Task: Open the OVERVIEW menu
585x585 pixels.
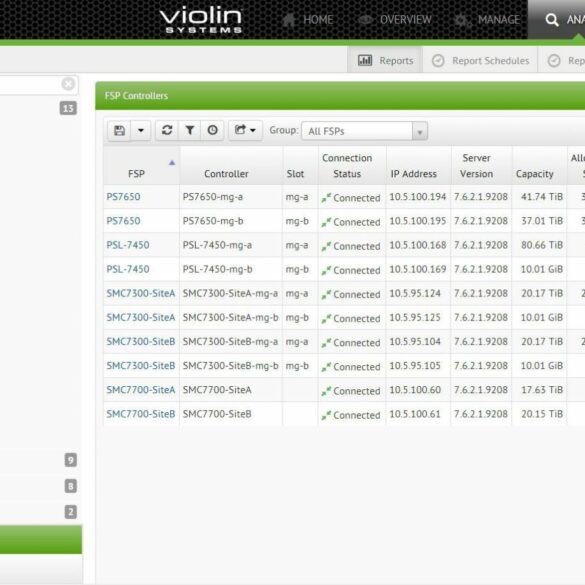Action: [395, 19]
